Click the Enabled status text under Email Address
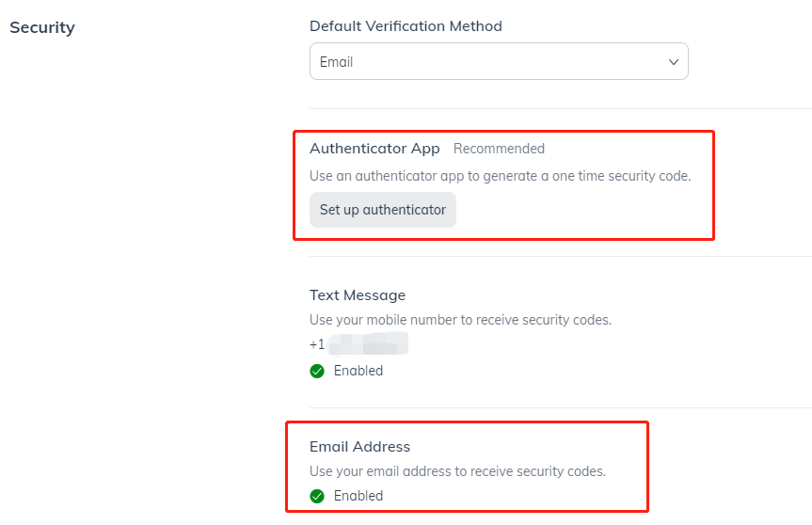Screen dimensions: 812x525 click(x=358, y=496)
